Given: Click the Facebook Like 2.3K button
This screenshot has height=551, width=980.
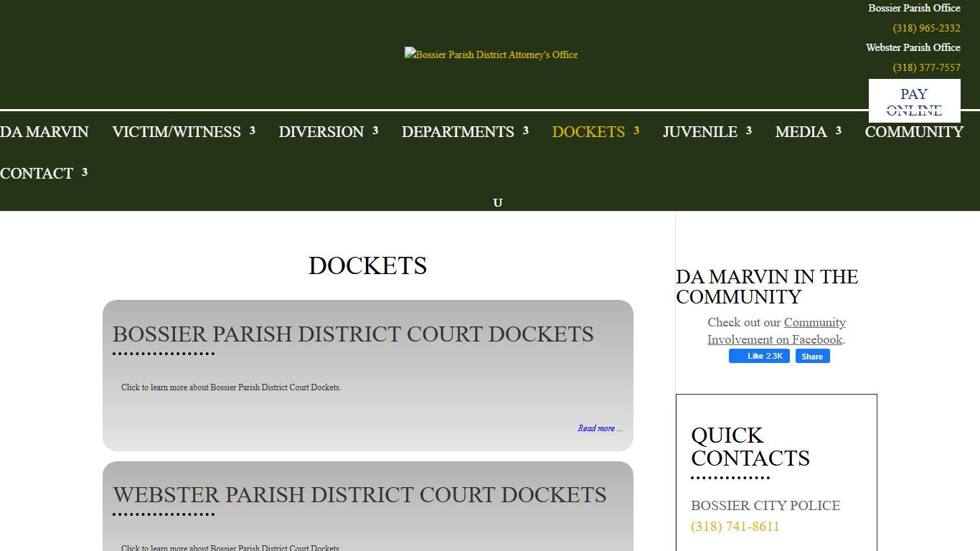Looking at the screenshot, I should (759, 356).
